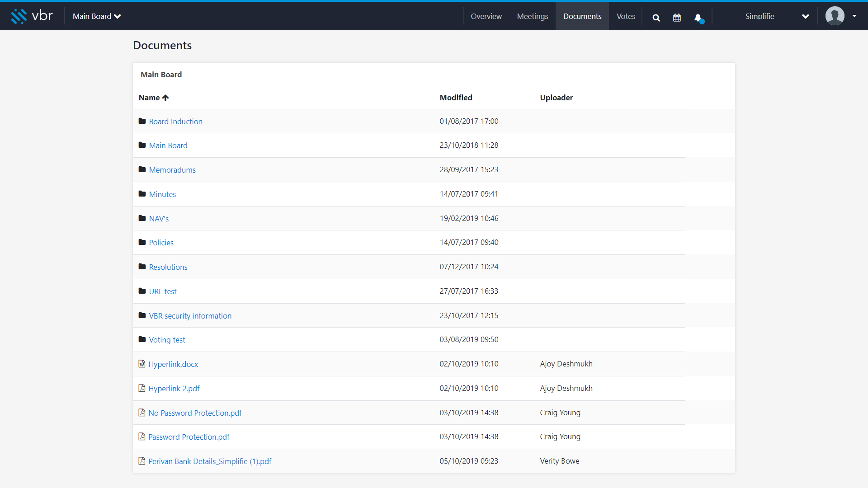
Task: Sort by the Name column header
Action: tap(154, 98)
